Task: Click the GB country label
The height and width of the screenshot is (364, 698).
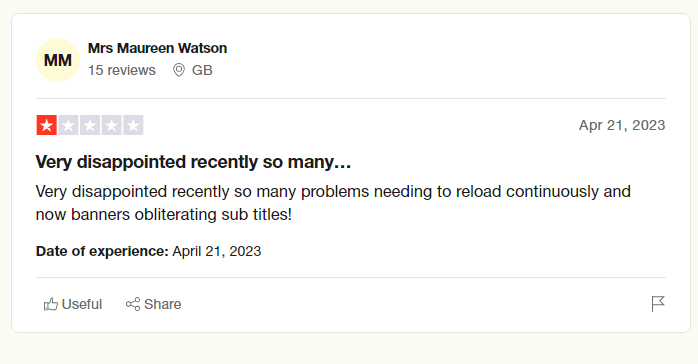Action: (202, 70)
